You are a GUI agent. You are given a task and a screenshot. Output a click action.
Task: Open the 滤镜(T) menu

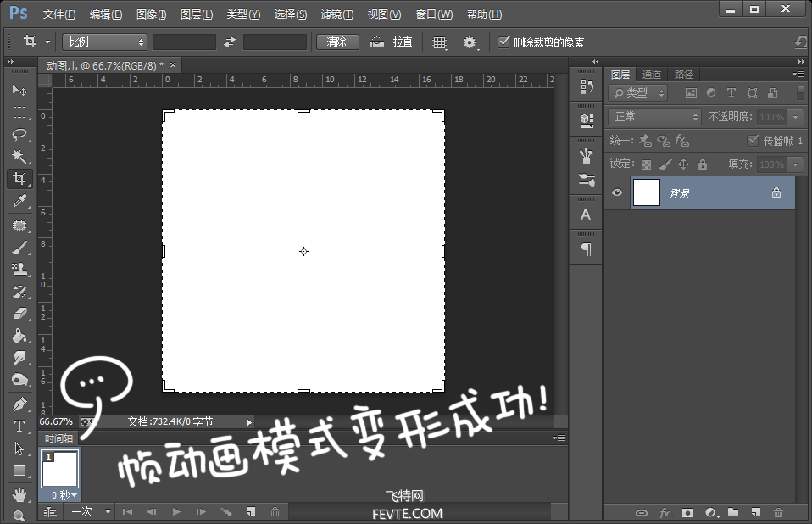pos(337,14)
